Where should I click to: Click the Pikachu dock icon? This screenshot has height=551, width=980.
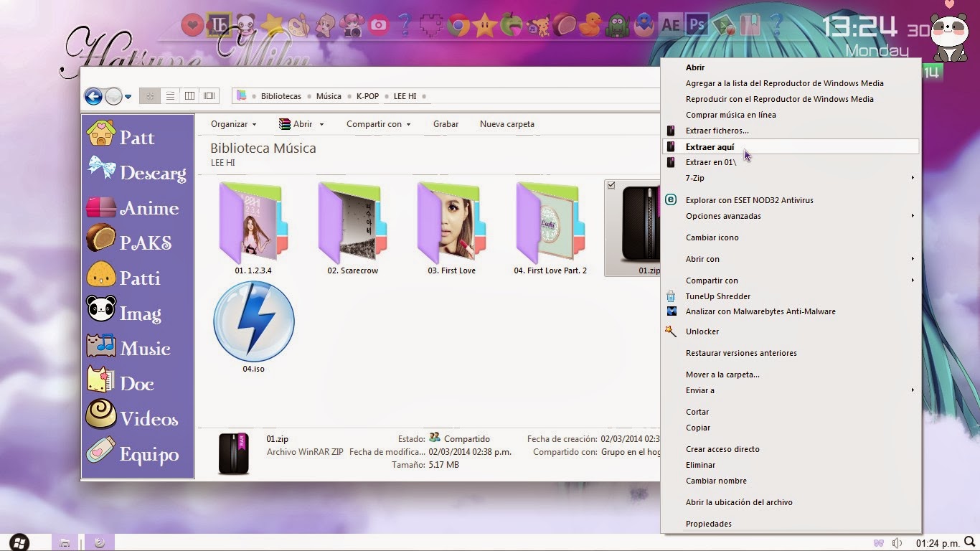click(x=537, y=26)
